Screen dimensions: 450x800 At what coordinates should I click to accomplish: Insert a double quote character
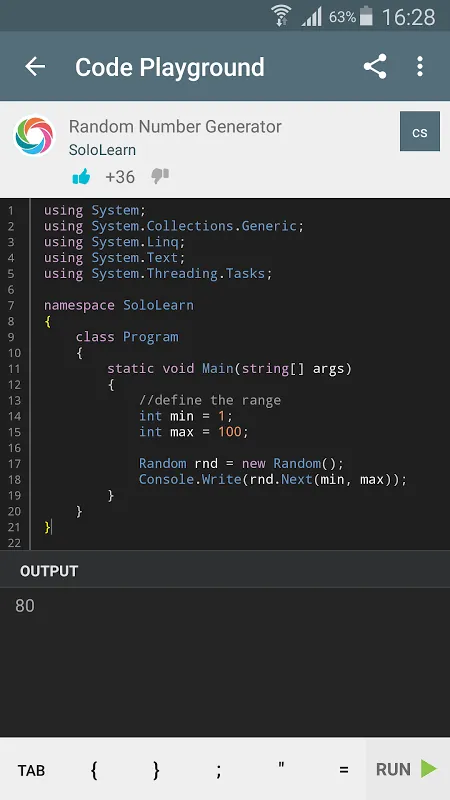281,766
